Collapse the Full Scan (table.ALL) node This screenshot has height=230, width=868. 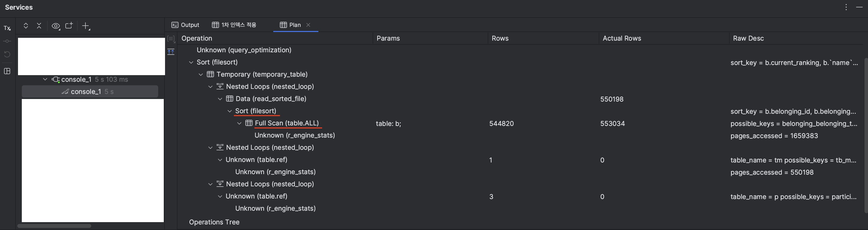coord(239,123)
